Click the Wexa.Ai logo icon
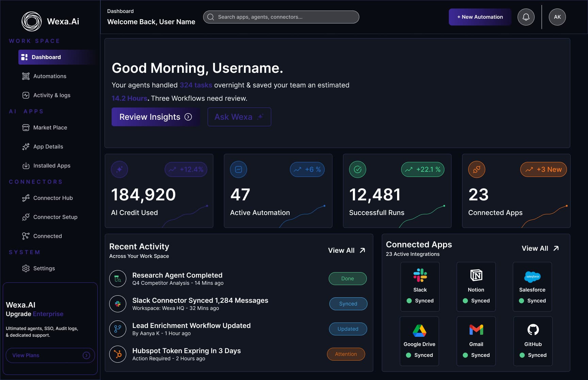 (32, 21)
